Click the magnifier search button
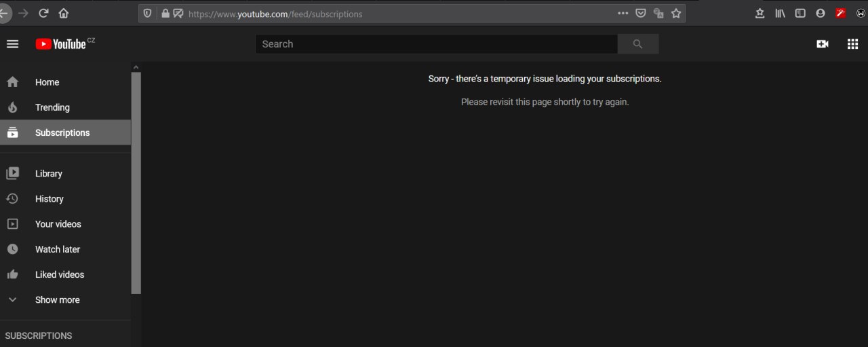The height and width of the screenshot is (347, 868). (x=637, y=44)
